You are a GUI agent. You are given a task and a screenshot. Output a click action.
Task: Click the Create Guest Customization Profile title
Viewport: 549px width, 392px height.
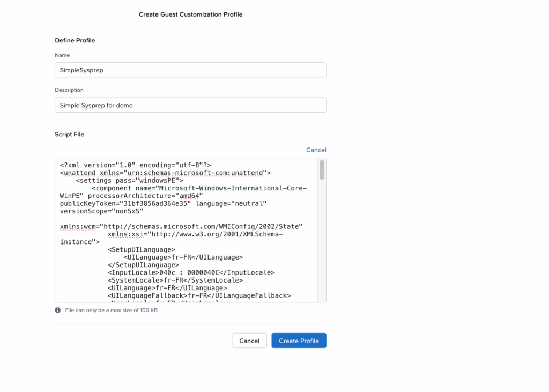pos(190,14)
